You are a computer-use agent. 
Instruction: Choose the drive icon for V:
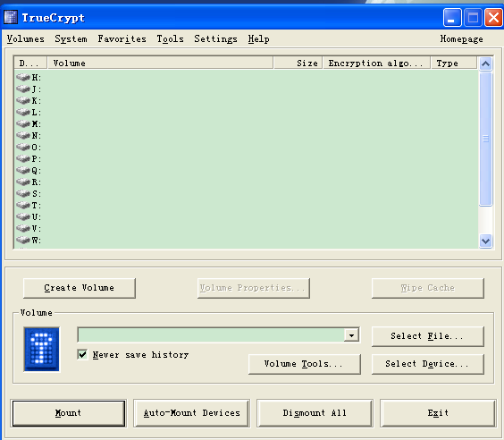coord(23,228)
